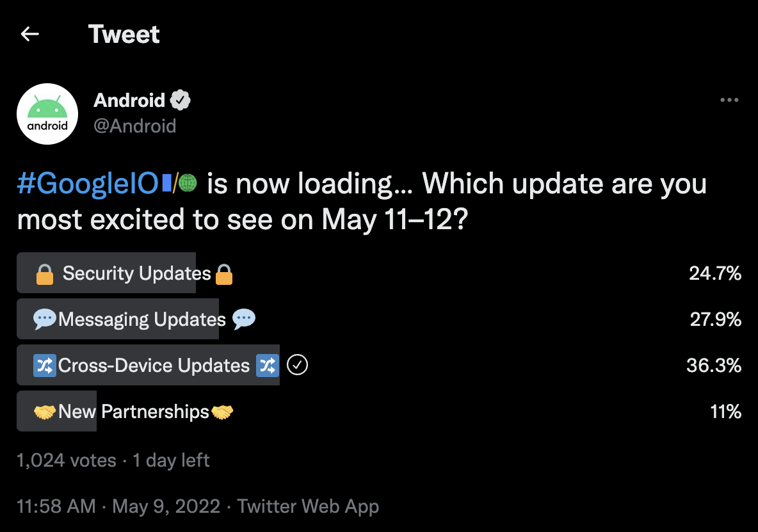Image resolution: width=758 pixels, height=532 pixels.
Task: Click the globe emoji beside the hashtag
Action: (x=188, y=184)
